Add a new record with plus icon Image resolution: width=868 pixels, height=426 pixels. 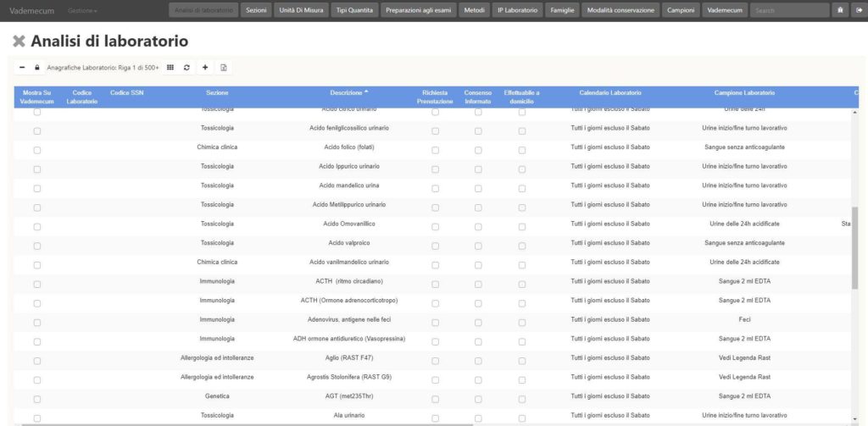pos(205,67)
